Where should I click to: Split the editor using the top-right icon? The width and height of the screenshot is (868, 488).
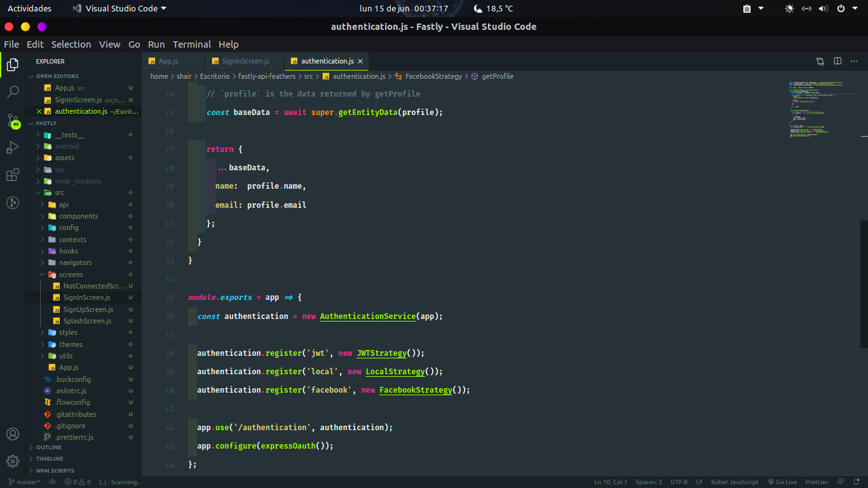(x=837, y=61)
